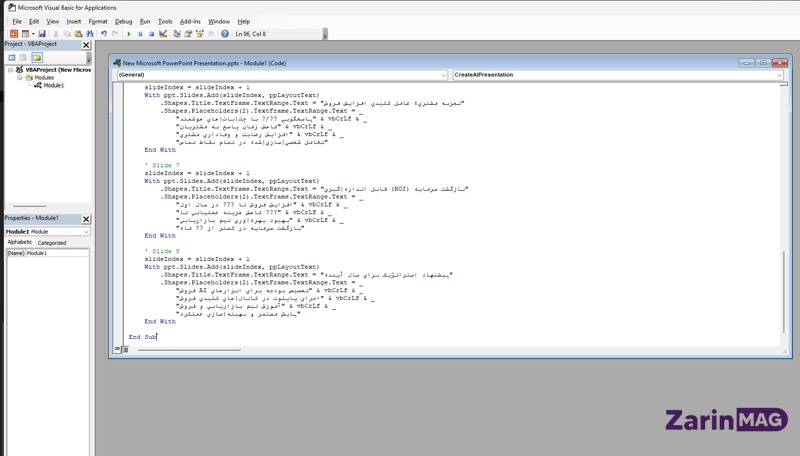Select Module1 in the project tree

[54, 85]
